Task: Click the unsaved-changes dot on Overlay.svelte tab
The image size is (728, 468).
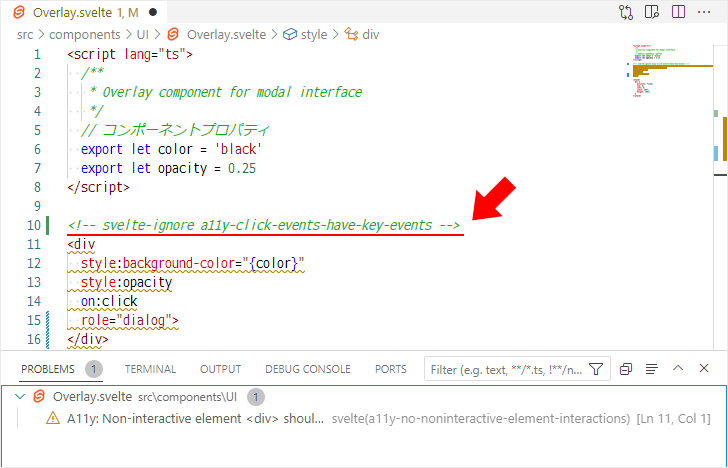Action: pyautogui.click(x=153, y=13)
